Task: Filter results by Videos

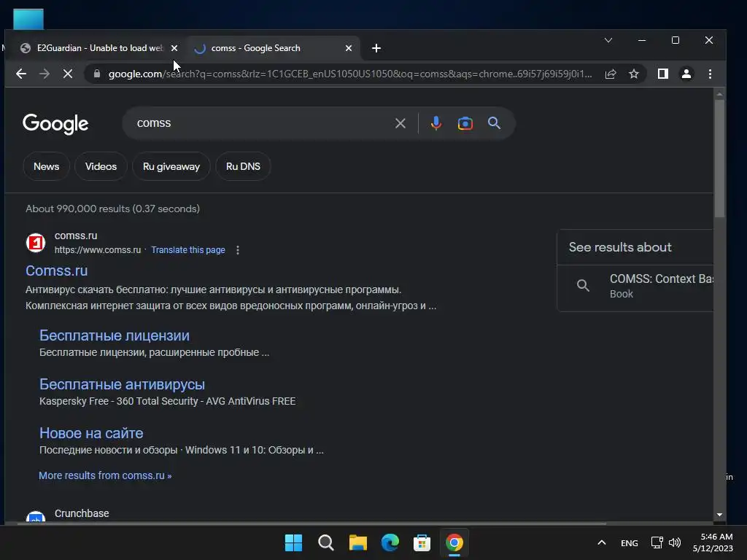Action: [101, 167]
